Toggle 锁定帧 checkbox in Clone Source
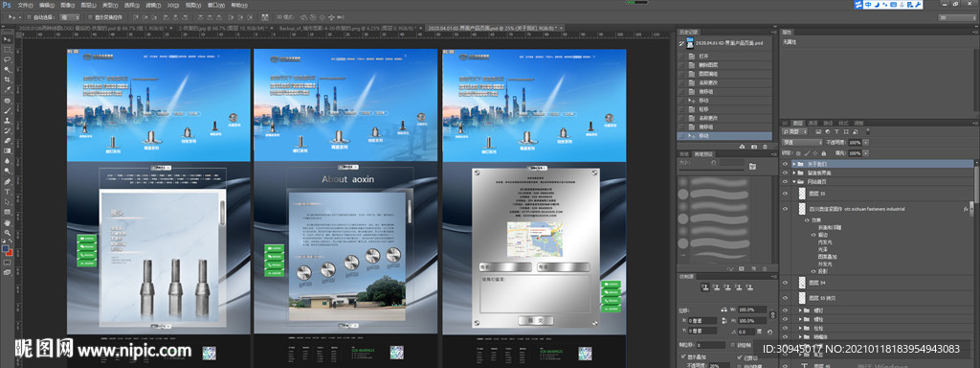 pyautogui.click(x=732, y=345)
